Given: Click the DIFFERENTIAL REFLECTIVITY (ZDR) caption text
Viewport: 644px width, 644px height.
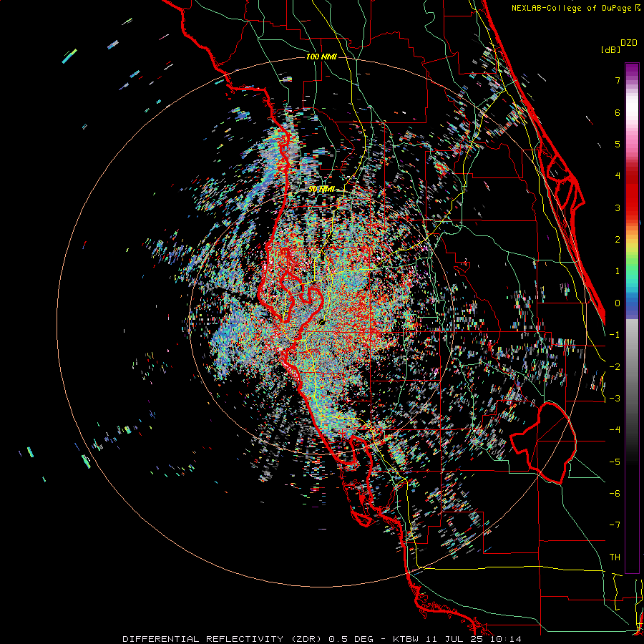Looking at the screenshot, I should click(x=223, y=639).
